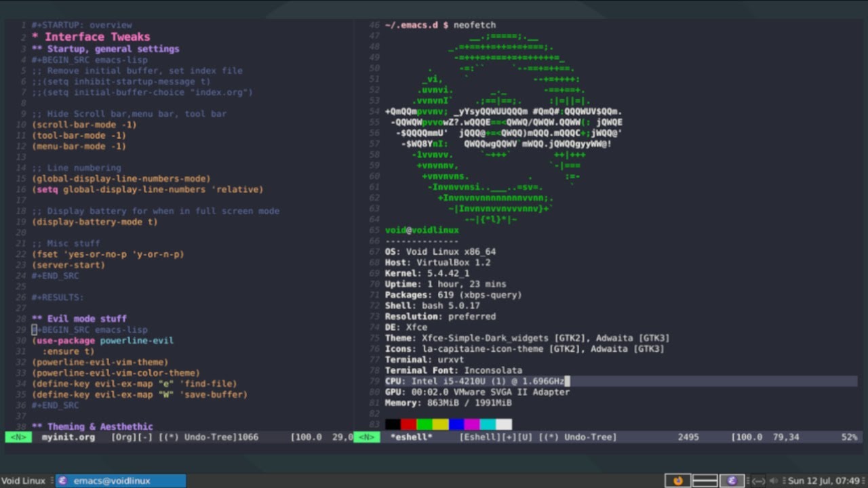This screenshot has width=868, height=488.
Task: Expand the '** Theming & Aesthethic' heading
Action: pyautogui.click(x=92, y=426)
